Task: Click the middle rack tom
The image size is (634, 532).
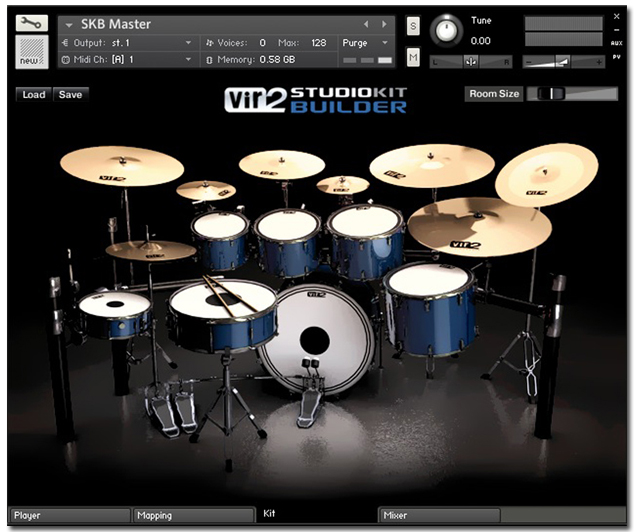Action: tap(288, 242)
